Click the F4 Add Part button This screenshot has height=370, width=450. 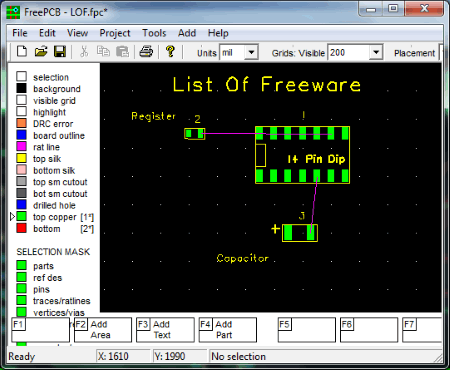(228, 330)
